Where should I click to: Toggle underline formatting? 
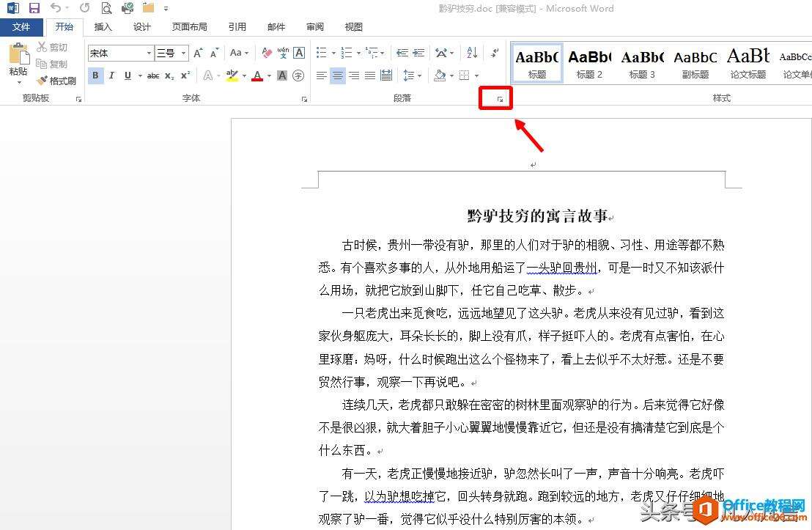pyautogui.click(x=128, y=76)
